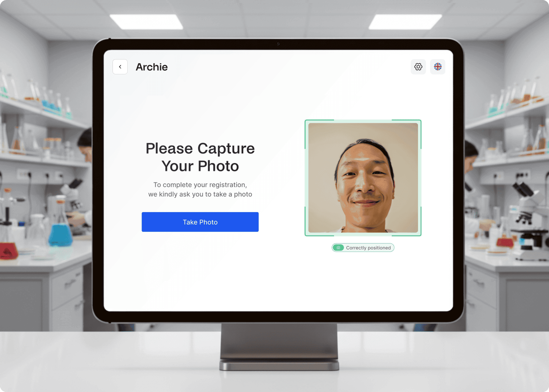Select the Union Jack icon to switch language
Image resolution: width=549 pixels, height=392 pixels.
(438, 67)
